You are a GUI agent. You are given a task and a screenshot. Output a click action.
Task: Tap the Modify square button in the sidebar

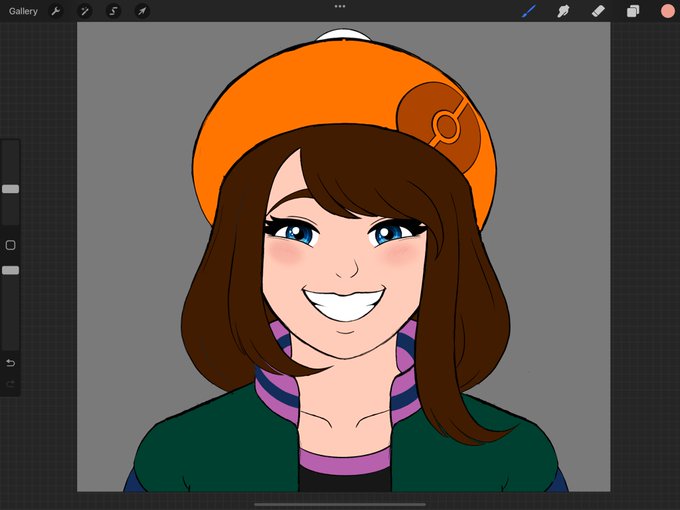[10, 245]
